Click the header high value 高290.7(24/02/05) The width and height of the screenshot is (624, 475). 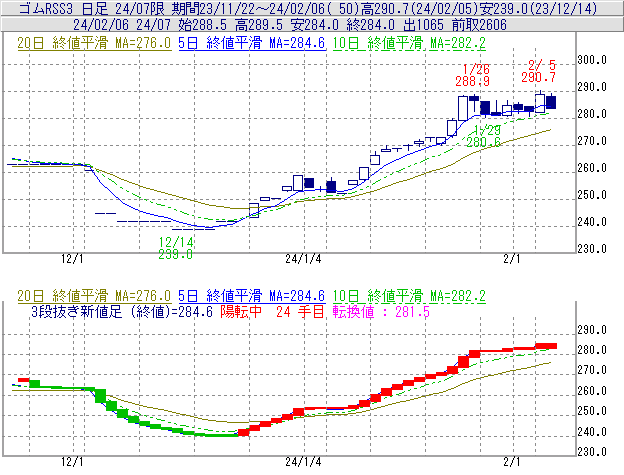pos(419,8)
